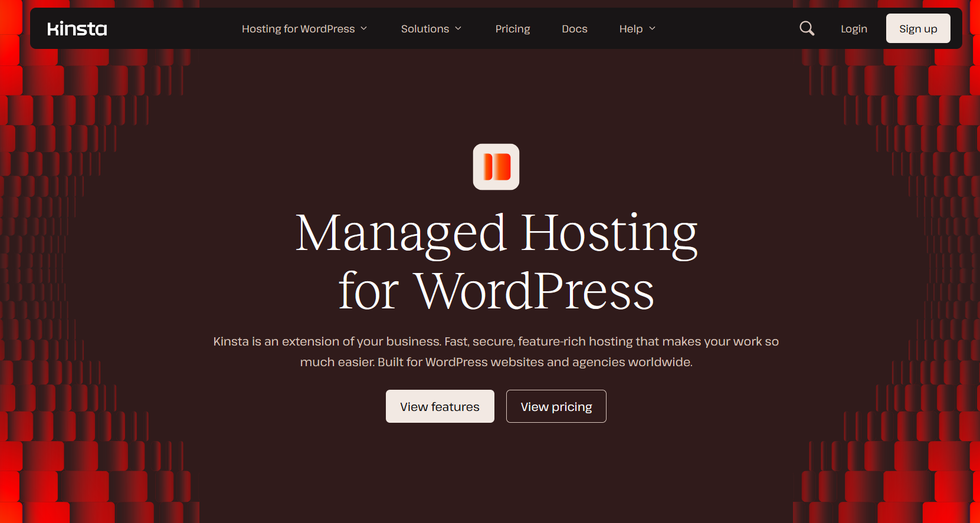The width and height of the screenshot is (980, 523).
Task: Open the Docs link in navigation
Action: tap(575, 29)
